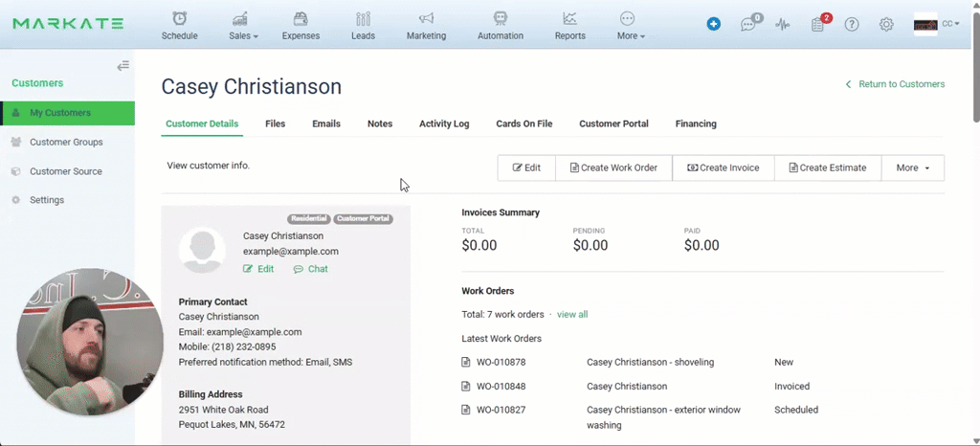980x446 pixels.
Task: Open Customer Groups in sidebar
Action: click(68, 143)
